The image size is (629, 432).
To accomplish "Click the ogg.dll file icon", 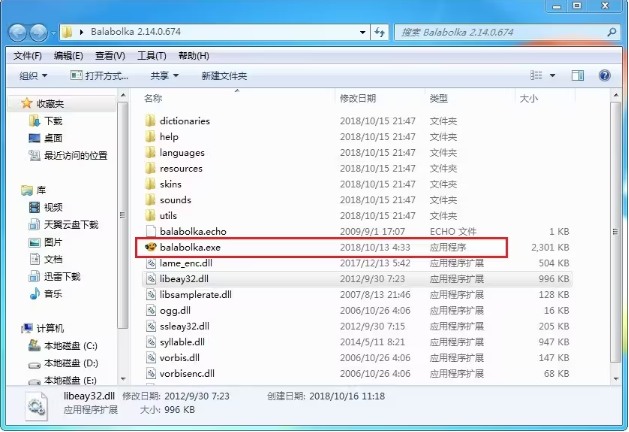I will pyautogui.click(x=150, y=310).
